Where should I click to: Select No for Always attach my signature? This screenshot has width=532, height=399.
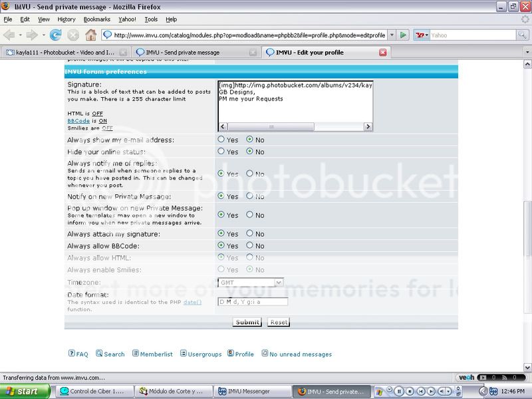pyautogui.click(x=250, y=233)
